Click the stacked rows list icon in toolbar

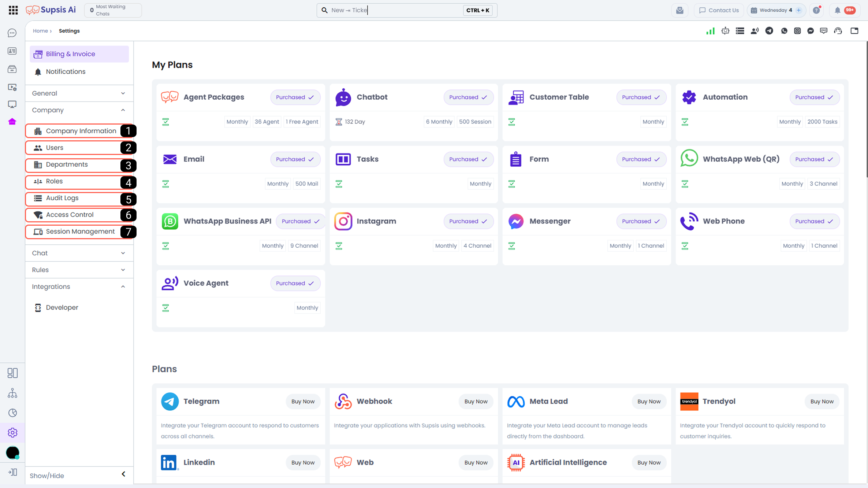point(740,31)
